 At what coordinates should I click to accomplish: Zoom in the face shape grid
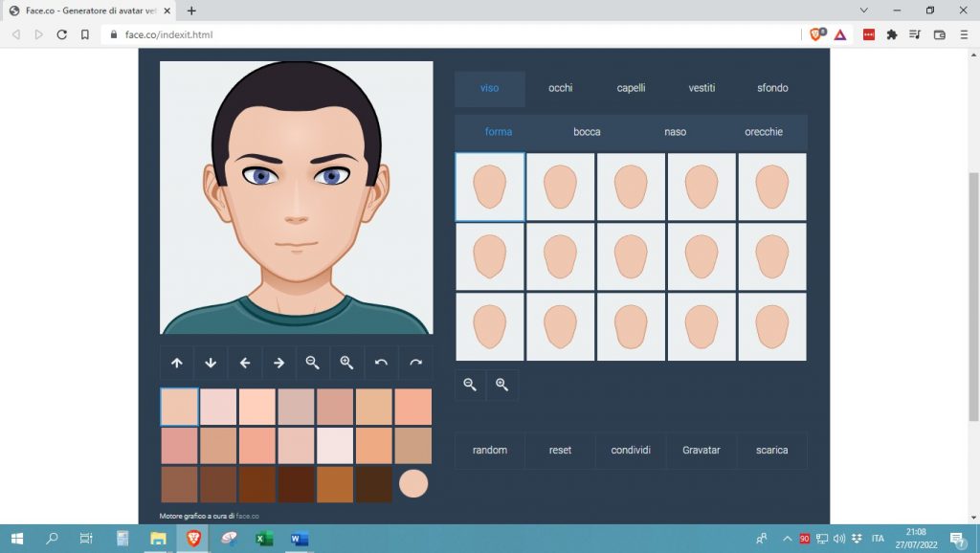click(x=502, y=385)
